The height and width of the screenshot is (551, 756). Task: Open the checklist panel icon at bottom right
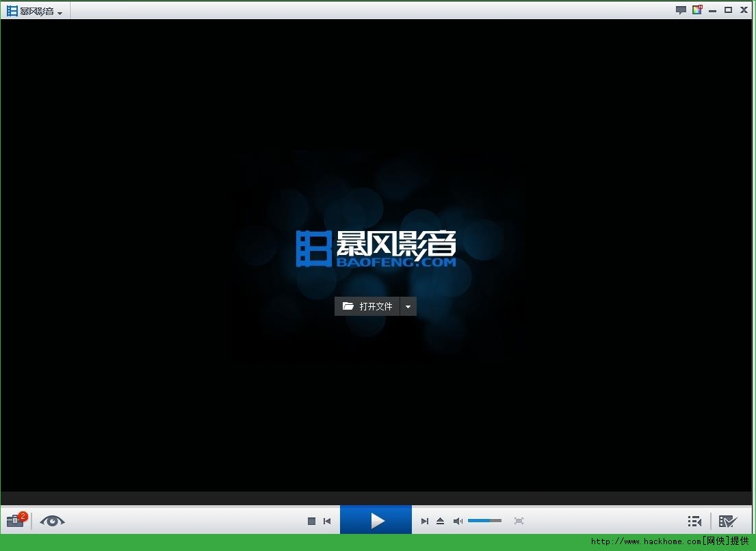[x=727, y=521]
